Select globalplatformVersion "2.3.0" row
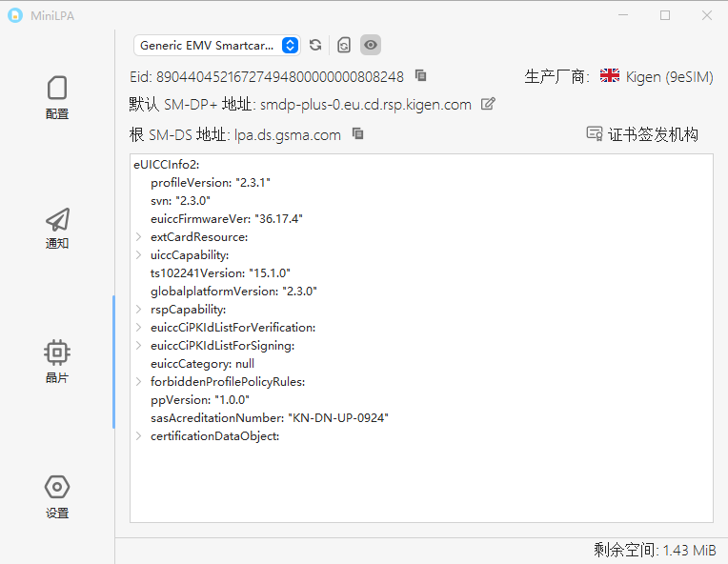This screenshot has width=728, height=564. [233, 292]
